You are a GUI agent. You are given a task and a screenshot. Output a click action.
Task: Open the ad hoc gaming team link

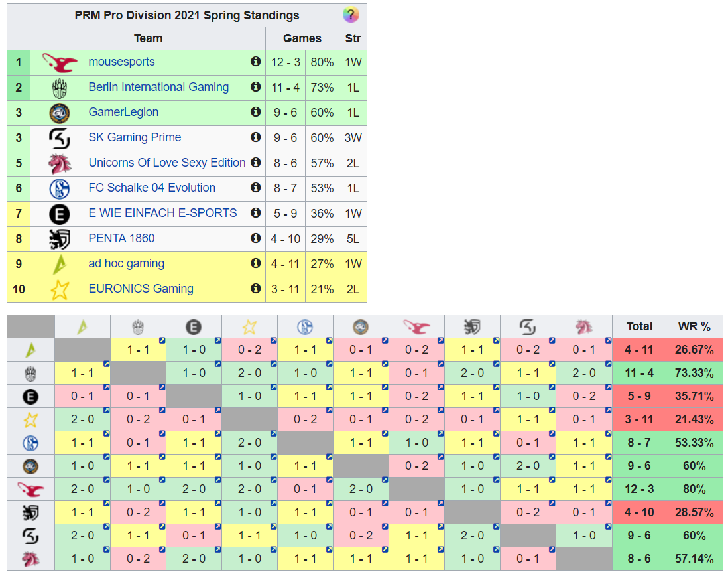tap(126, 263)
